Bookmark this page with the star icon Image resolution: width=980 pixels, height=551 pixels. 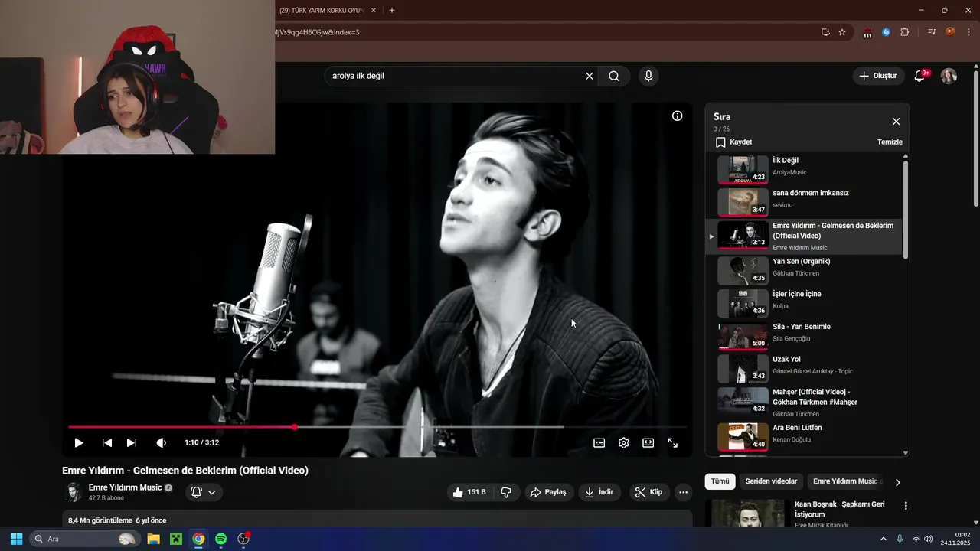pos(842,32)
